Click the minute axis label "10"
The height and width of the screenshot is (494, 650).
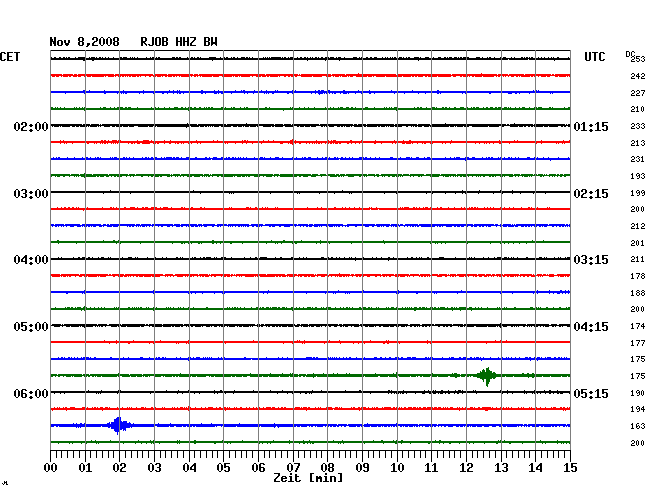point(397,468)
